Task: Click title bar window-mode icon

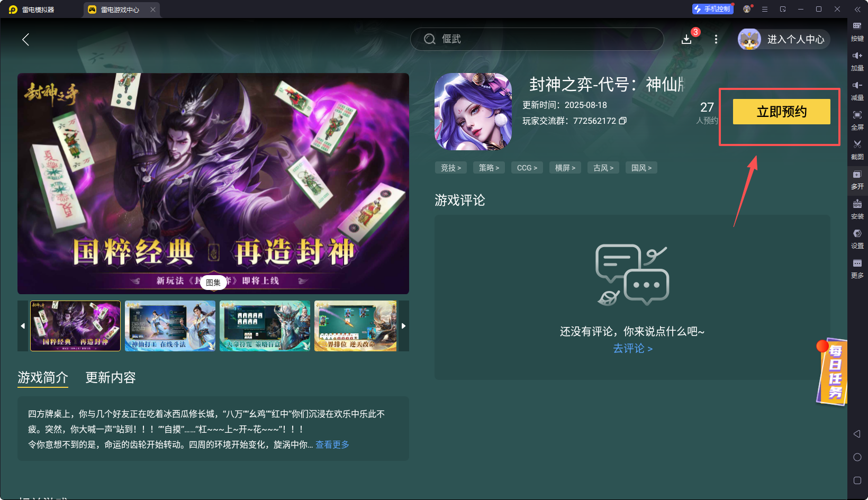Action: coord(783,9)
